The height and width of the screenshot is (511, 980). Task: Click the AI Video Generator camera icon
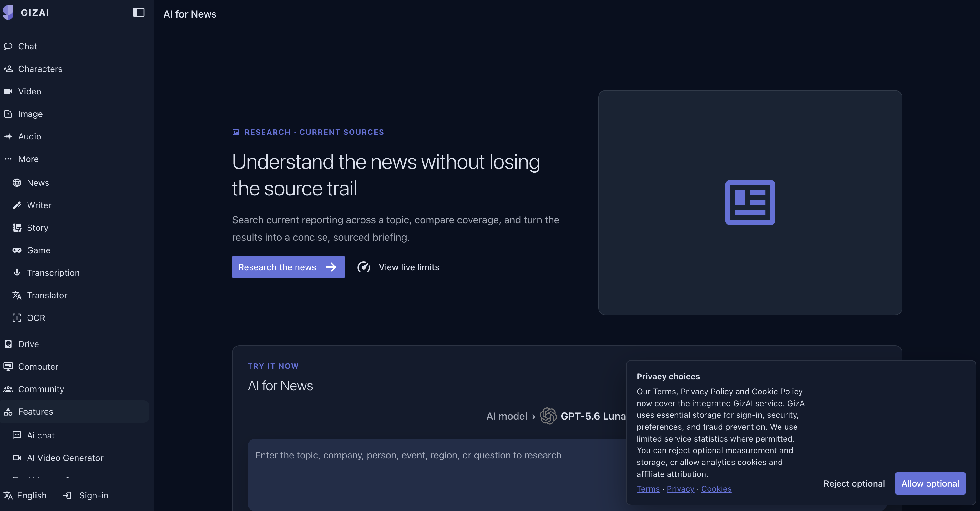tap(17, 458)
